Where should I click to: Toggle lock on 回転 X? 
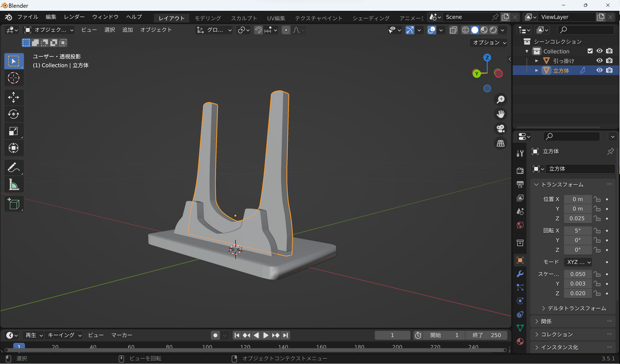(x=597, y=231)
